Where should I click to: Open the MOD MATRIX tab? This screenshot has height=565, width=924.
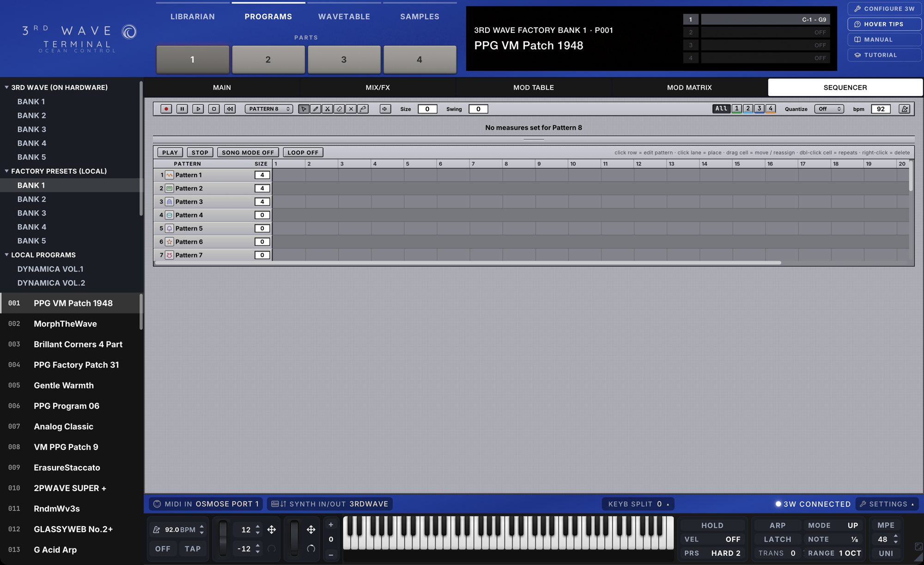(x=689, y=87)
